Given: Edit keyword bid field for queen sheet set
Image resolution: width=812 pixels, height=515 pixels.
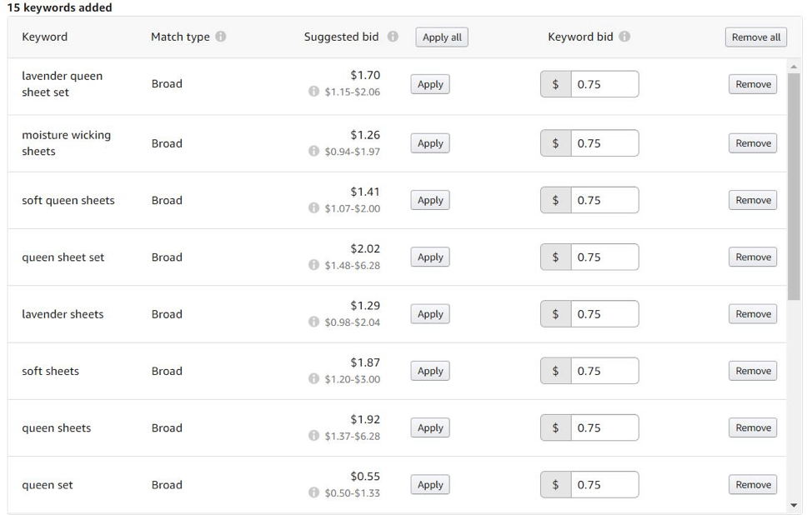Looking at the screenshot, I should click(605, 257).
